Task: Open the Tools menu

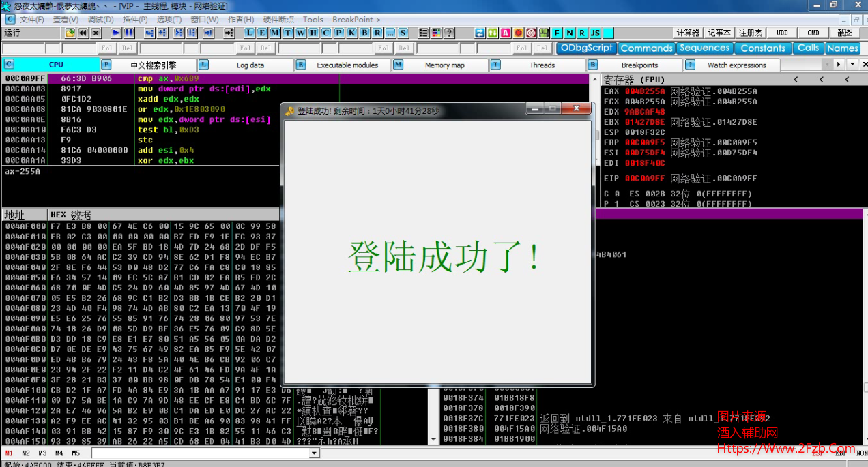Action: tap(313, 19)
